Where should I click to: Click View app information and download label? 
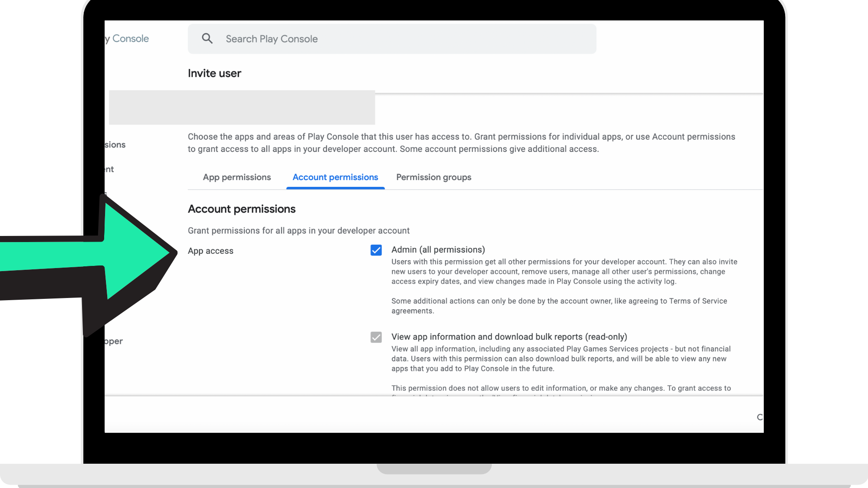(509, 337)
